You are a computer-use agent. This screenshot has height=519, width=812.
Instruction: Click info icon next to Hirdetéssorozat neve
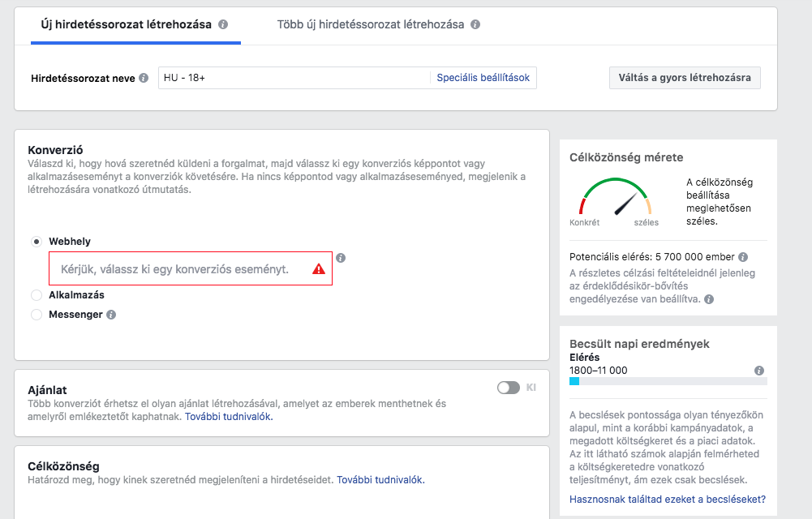[x=144, y=78]
